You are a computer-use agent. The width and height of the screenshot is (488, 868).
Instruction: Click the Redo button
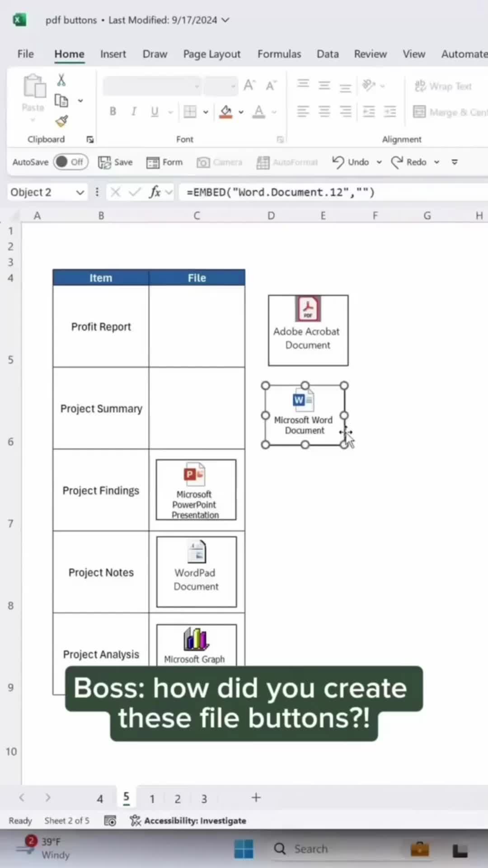(409, 162)
